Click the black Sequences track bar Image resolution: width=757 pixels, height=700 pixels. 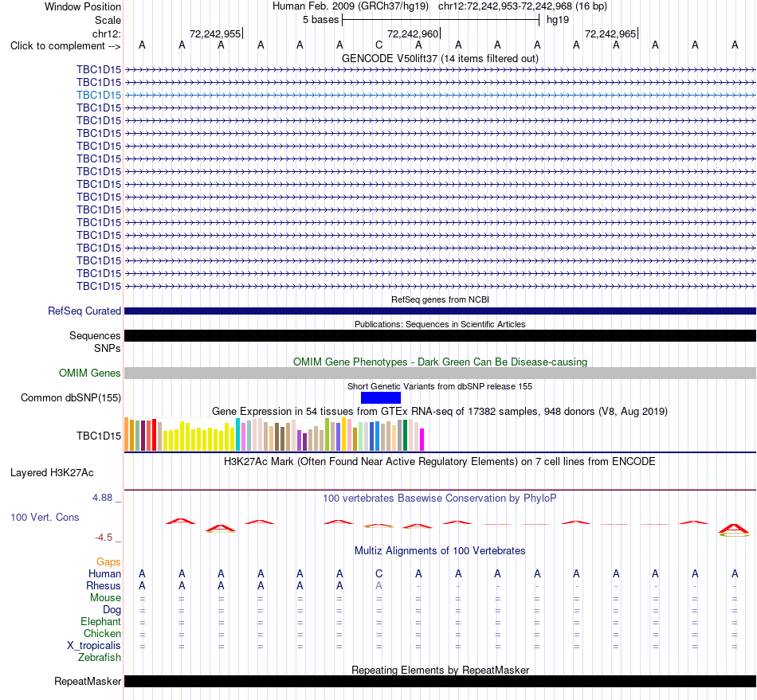[x=440, y=336]
